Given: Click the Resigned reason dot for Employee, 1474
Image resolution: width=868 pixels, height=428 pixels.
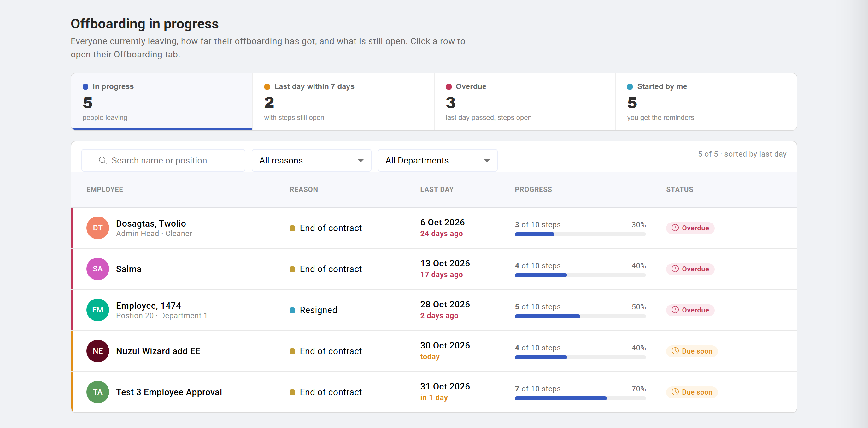Looking at the screenshot, I should [x=292, y=310].
